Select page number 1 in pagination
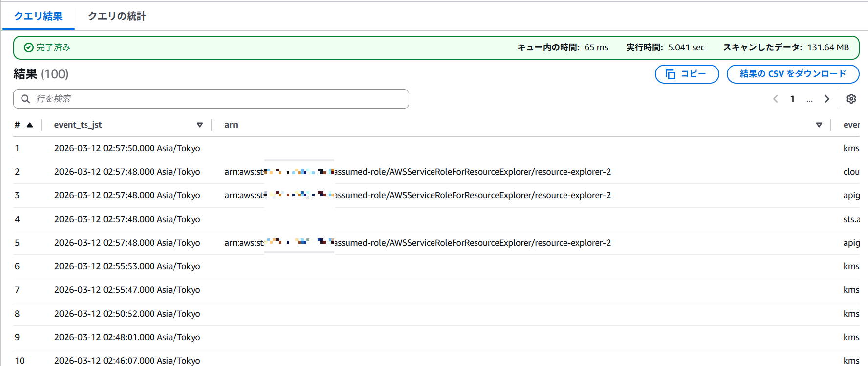The image size is (868, 366). [x=792, y=99]
